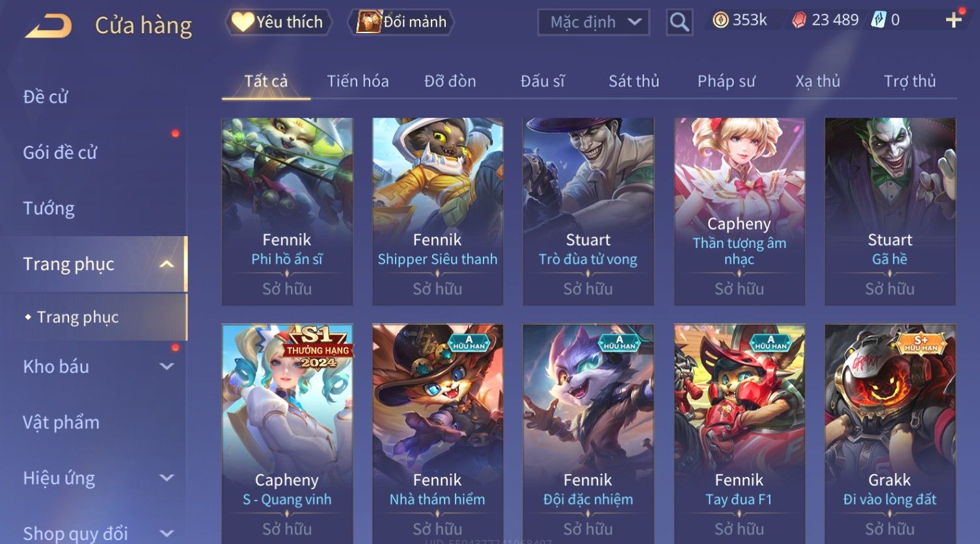Select Trang phục sub-item in sidebar
Screen dimensions: 980x544
tap(77, 317)
